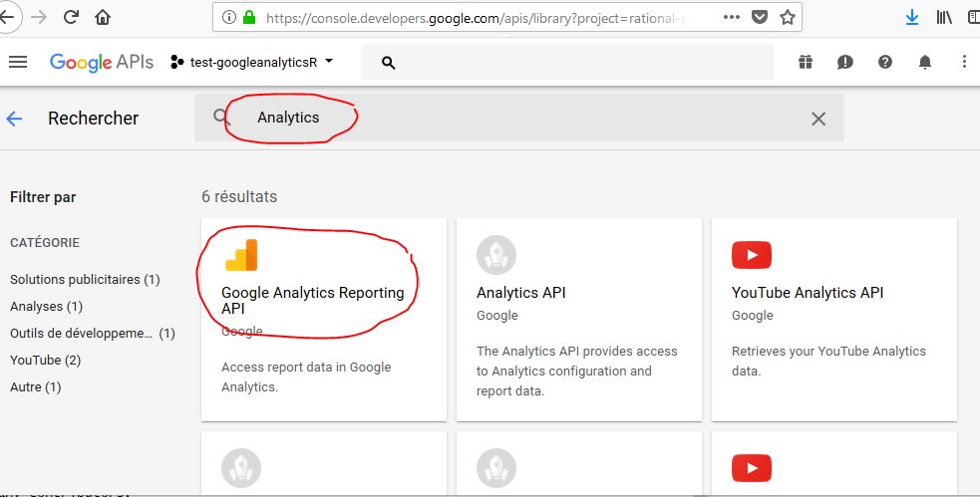Image resolution: width=980 pixels, height=497 pixels.
Task: Click the '6 résultats' count text
Action: point(238,196)
